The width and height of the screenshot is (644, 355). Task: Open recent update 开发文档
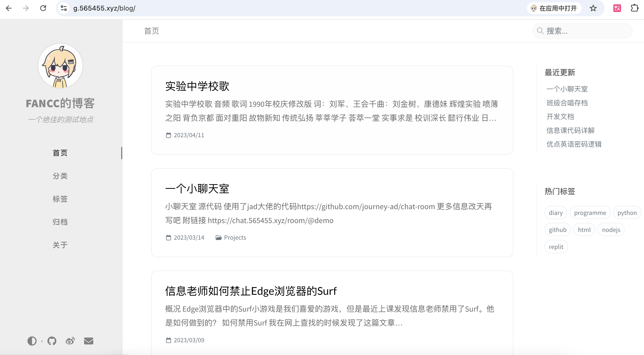tap(560, 116)
